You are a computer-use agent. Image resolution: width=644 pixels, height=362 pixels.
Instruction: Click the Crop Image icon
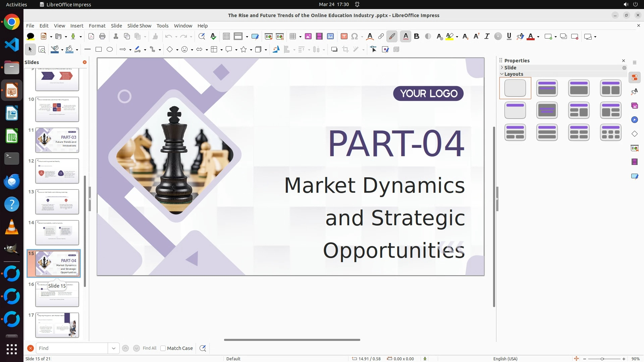tap(345, 50)
